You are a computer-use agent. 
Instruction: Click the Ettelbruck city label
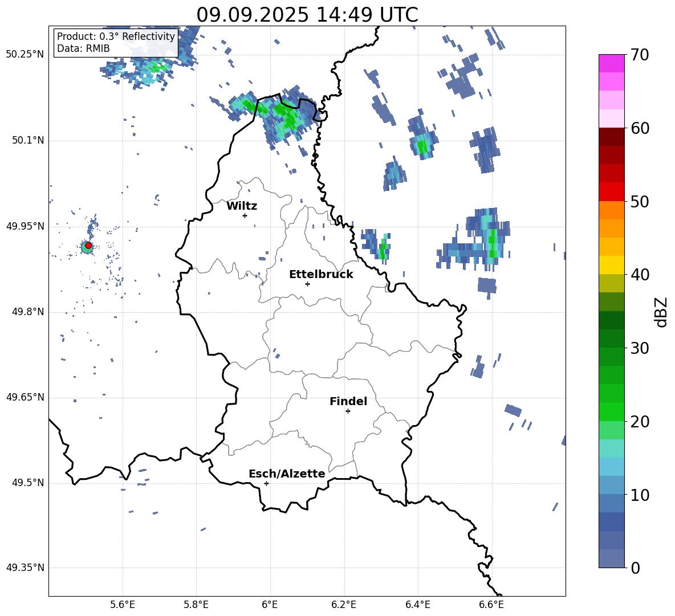pyautogui.click(x=321, y=275)
